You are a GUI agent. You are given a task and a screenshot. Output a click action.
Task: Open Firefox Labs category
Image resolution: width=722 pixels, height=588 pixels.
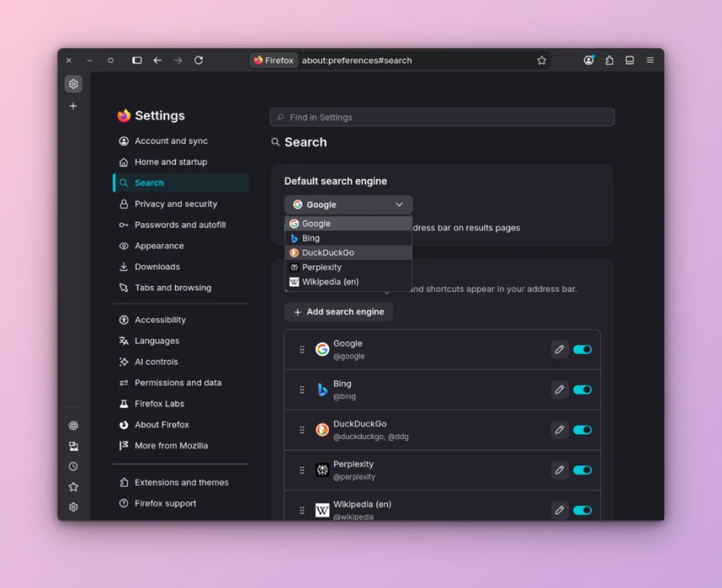180,404
